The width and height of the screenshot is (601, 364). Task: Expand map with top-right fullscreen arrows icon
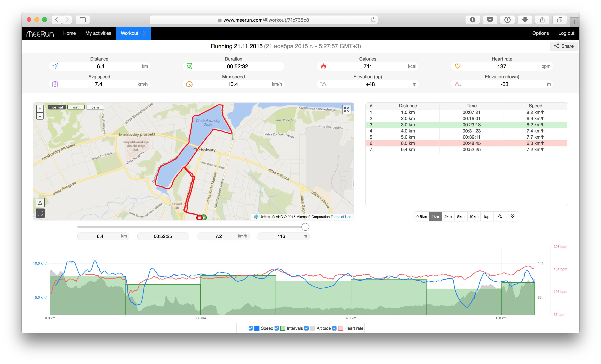(x=347, y=110)
